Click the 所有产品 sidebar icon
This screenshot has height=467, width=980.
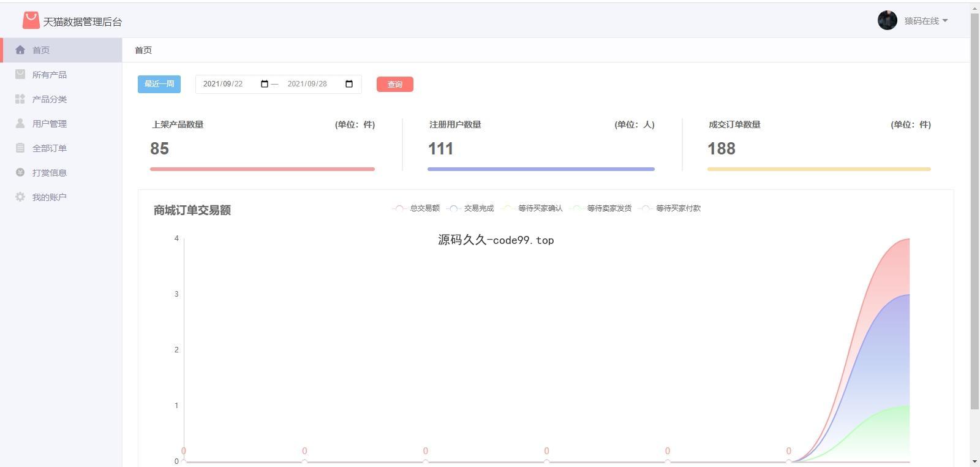(20, 74)
